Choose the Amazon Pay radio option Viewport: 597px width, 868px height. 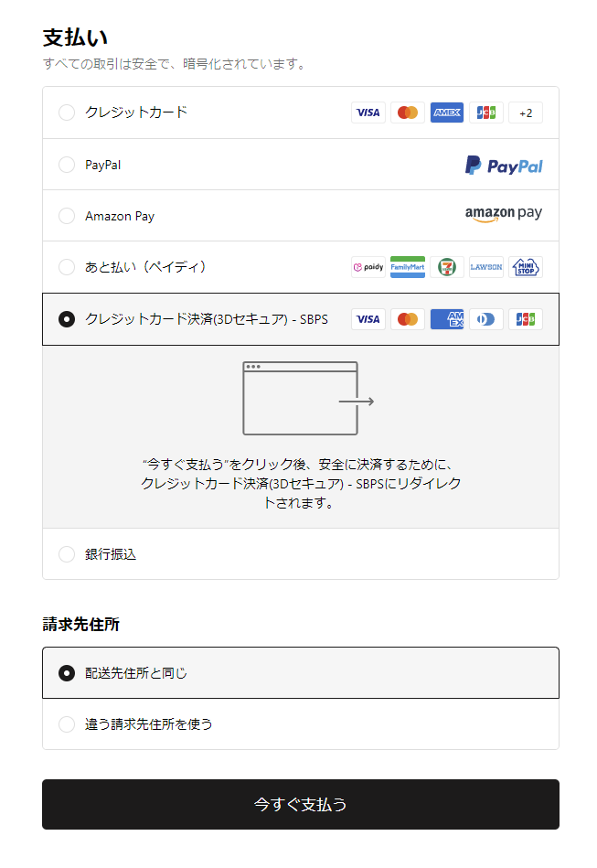67,216
